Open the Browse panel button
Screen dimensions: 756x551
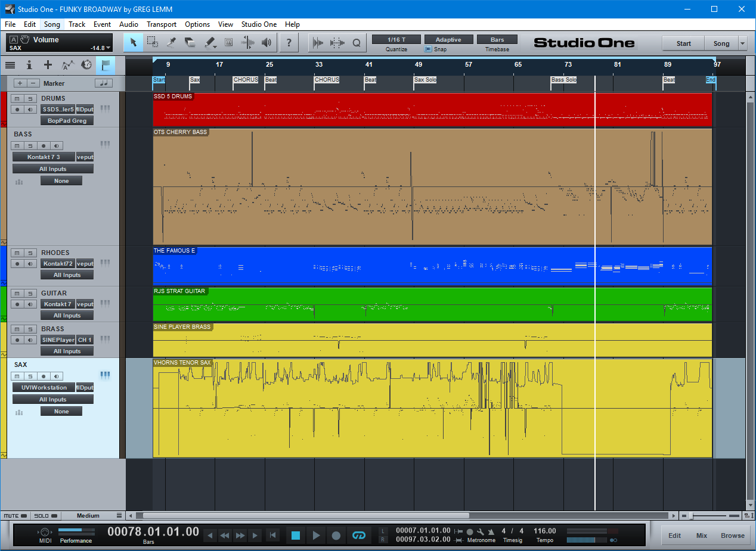click(x=733, y=536)
